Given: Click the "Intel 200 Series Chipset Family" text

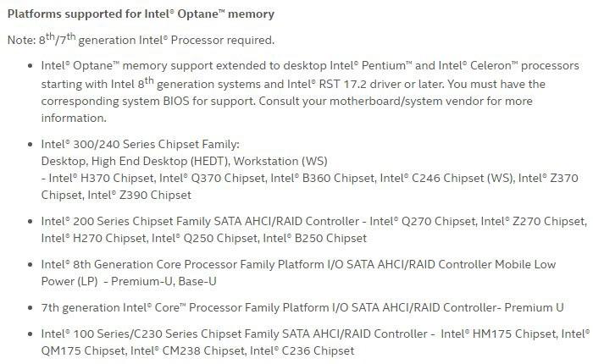Looking at the screenshot, I should click(127, 221).
